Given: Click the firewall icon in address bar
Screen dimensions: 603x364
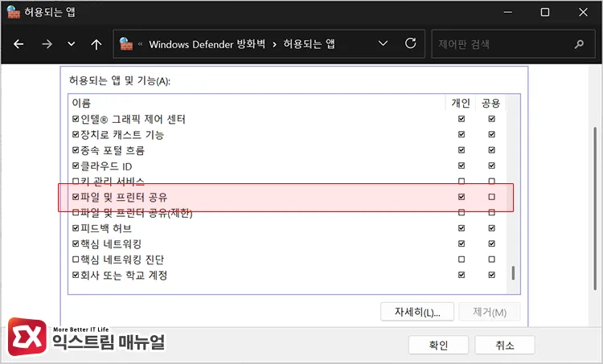Looking at the screenshot, I should coord(125,44).
